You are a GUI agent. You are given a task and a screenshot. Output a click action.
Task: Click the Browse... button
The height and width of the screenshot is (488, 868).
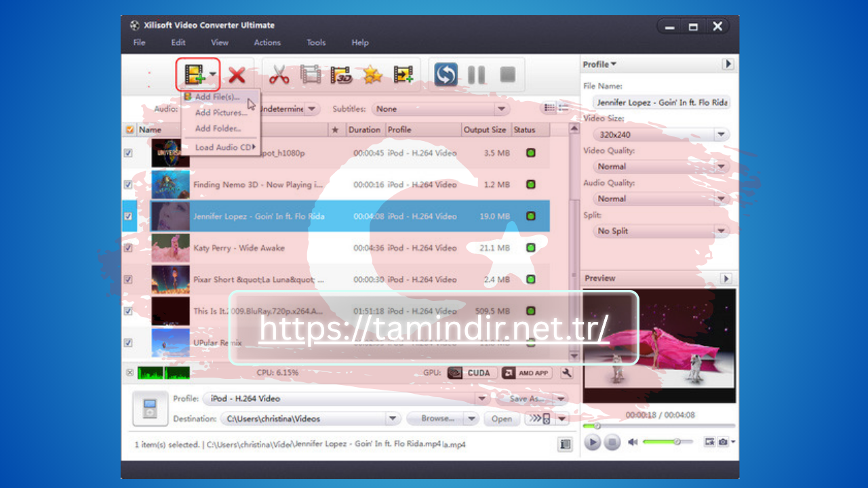coord(436,419)
